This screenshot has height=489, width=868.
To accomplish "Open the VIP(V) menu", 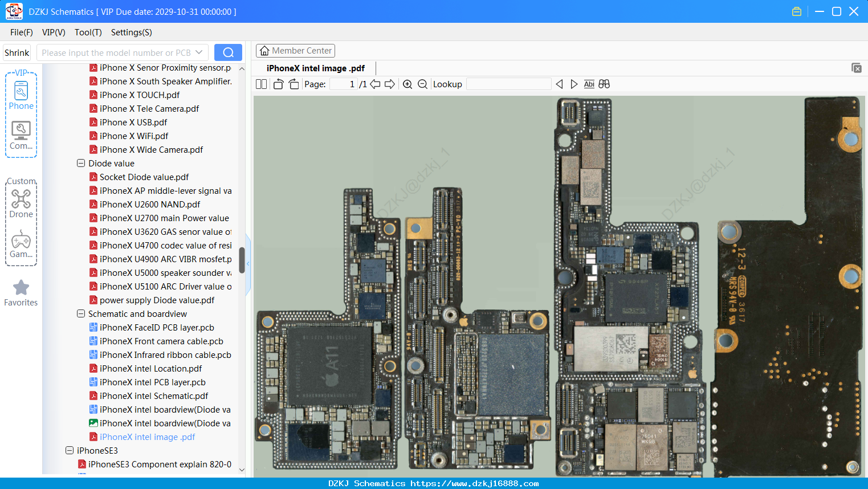I will pyautogui.click(x=54, y=32).
